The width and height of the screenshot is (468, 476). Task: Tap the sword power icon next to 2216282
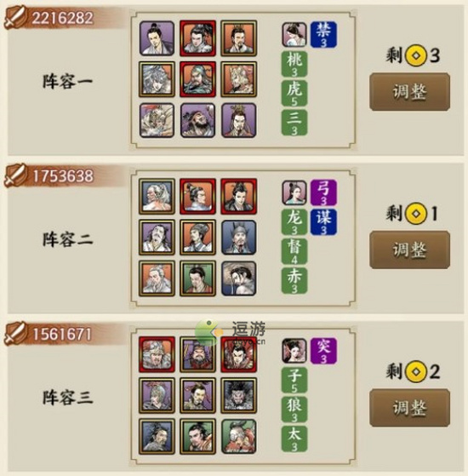15,18
